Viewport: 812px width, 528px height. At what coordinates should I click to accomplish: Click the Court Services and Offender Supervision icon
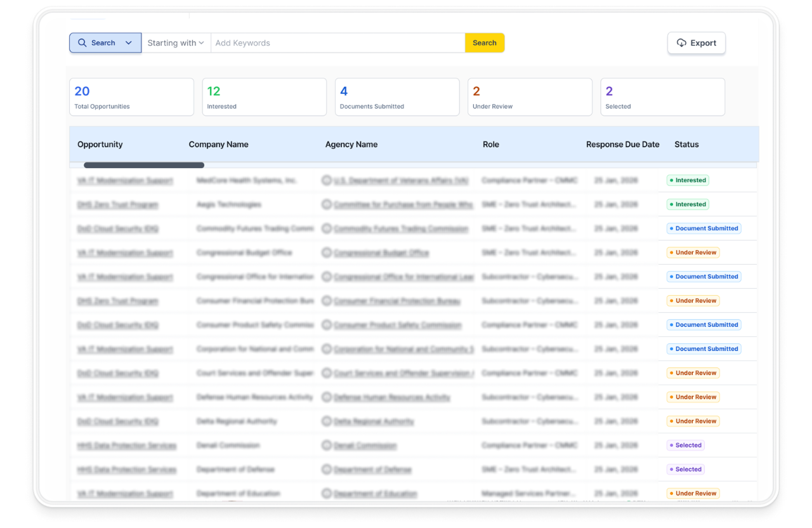pyautogui.click(x=327, y=373)
